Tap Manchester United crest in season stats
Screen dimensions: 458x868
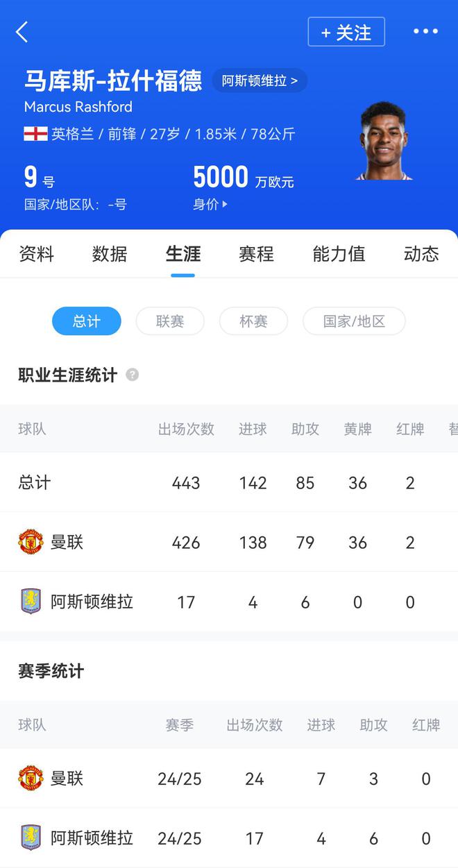pos(31,778)
